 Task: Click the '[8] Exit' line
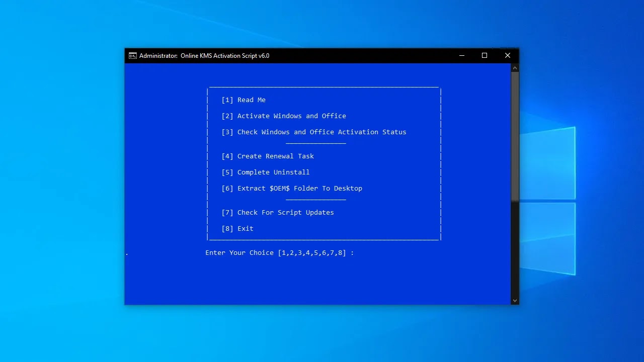[x=237, y=229]
